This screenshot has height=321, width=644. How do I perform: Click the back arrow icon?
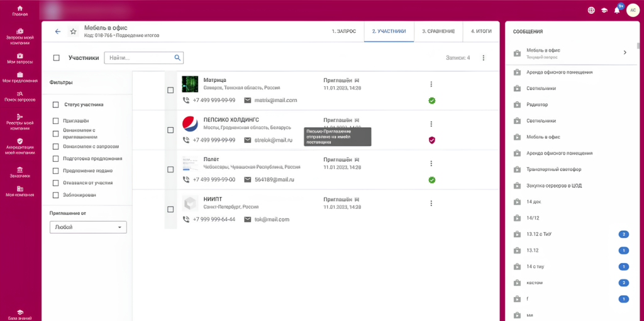tap(58, 31)
